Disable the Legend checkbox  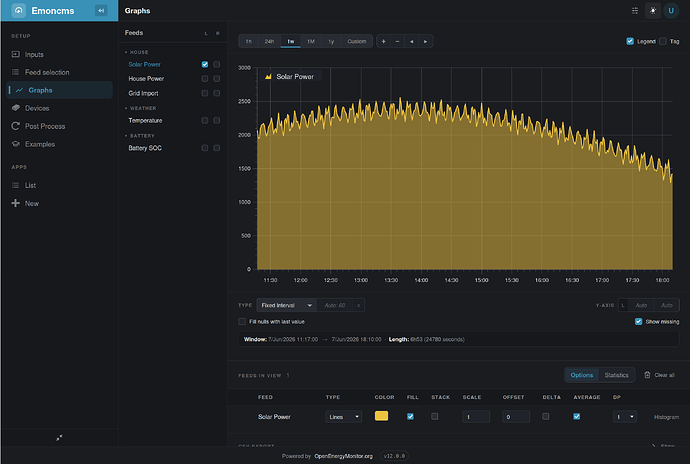pos(630,41)
